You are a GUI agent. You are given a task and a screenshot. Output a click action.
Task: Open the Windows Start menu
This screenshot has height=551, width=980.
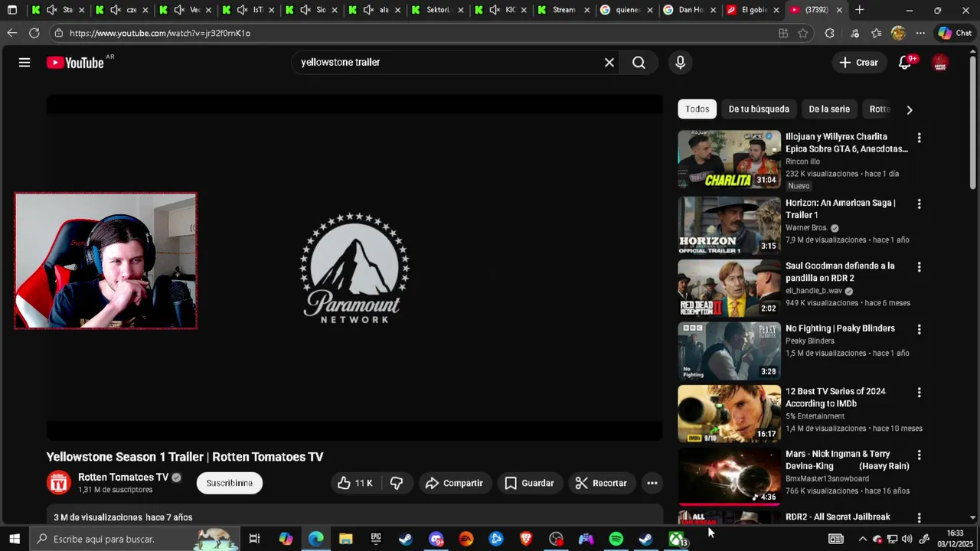(x=14, y=539)
